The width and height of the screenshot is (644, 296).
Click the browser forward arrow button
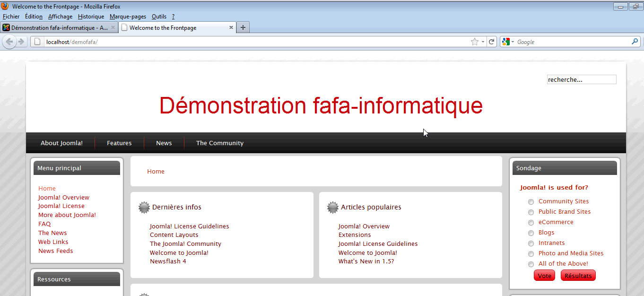coord(21,42)
